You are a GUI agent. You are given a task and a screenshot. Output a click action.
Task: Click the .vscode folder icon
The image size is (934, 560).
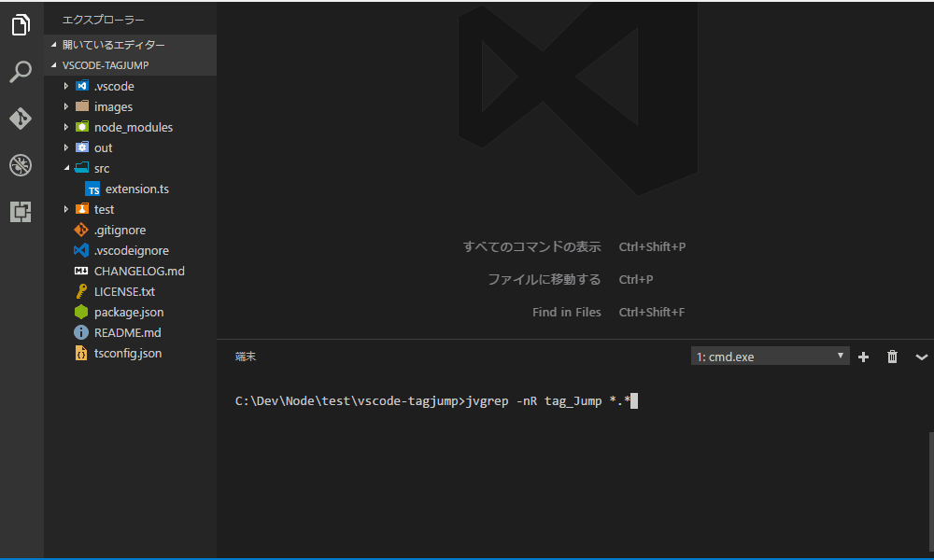pos(82,86)
